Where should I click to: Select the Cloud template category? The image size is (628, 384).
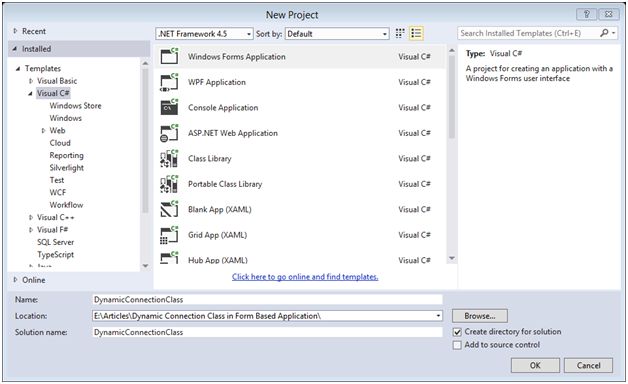point(60,143)
